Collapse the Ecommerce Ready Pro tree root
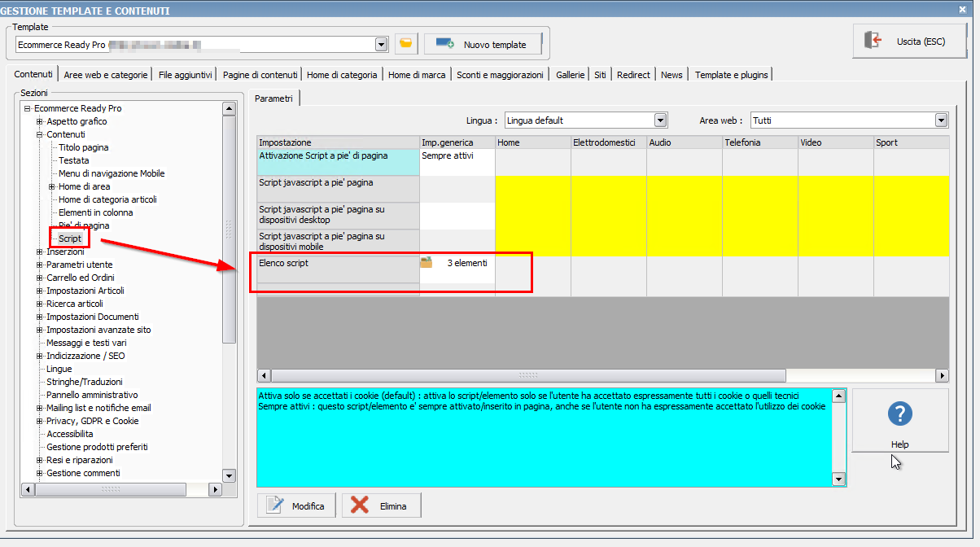 28,108
